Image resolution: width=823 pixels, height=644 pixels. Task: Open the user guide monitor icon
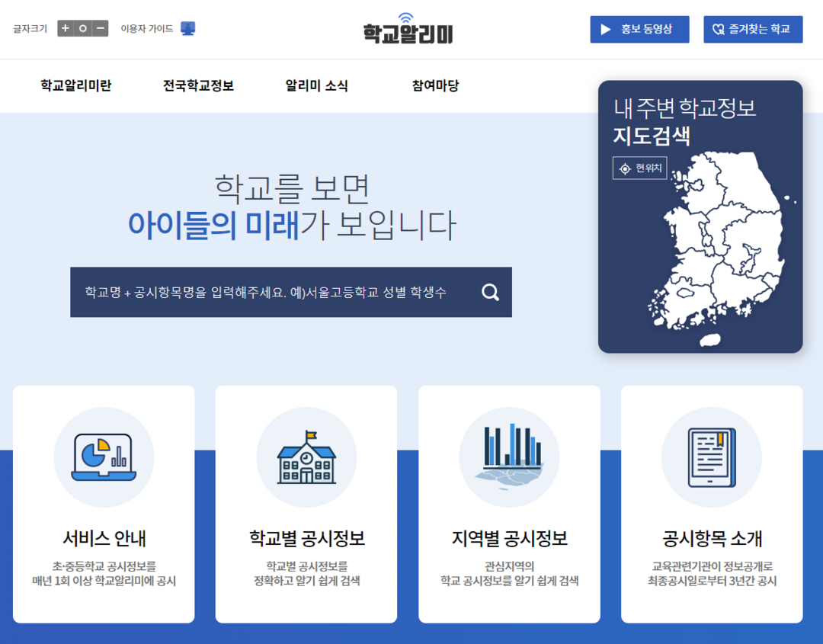[x=187, y=29]
